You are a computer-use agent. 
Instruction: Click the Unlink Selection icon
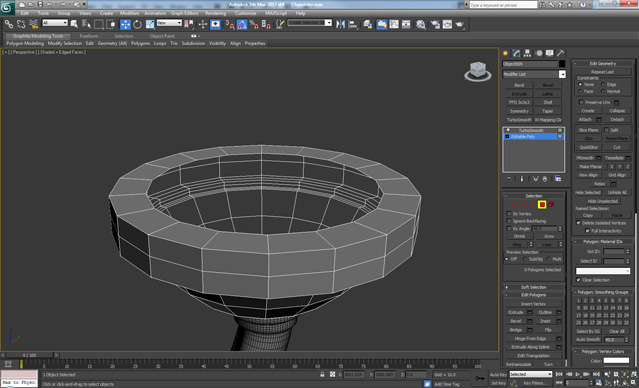[x=21, y=24]
